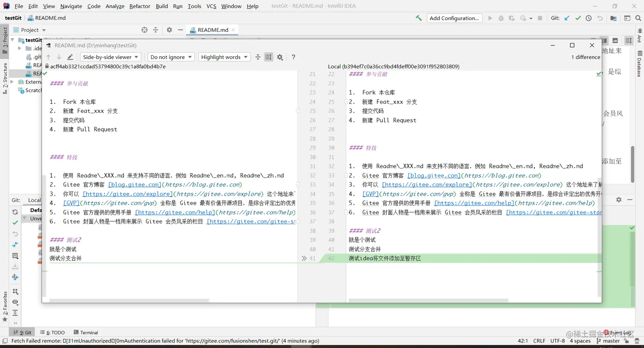Click Git Commit green checkmark in toolbar
The image size is (644, 348).
click(x=578, y=18)
